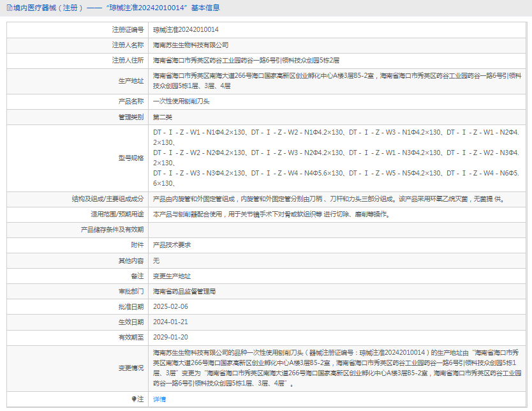
Task: Click the 适用范围/预期用途 label
Action: pos(117,214)
